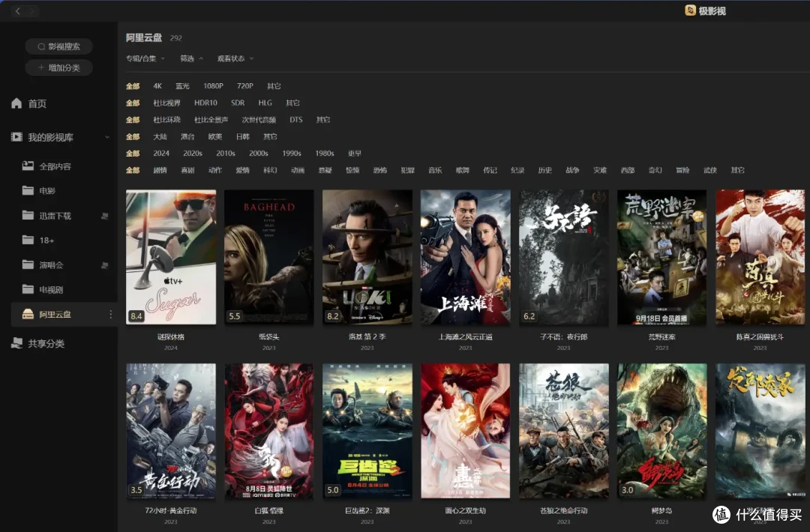Screen dimensions: 810x532
Task: Open the 荒野迷案 poster
Action: [661, 257]
